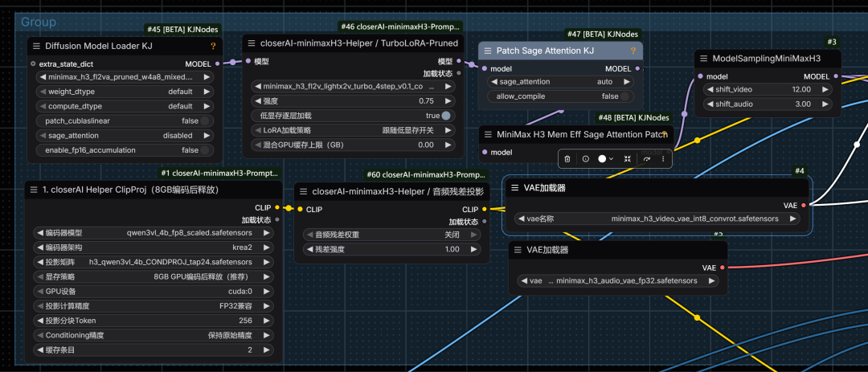Open the 编码器架构 dropdown
The height and width of the screenshot is (372, 868).
[x=153, y=247]
